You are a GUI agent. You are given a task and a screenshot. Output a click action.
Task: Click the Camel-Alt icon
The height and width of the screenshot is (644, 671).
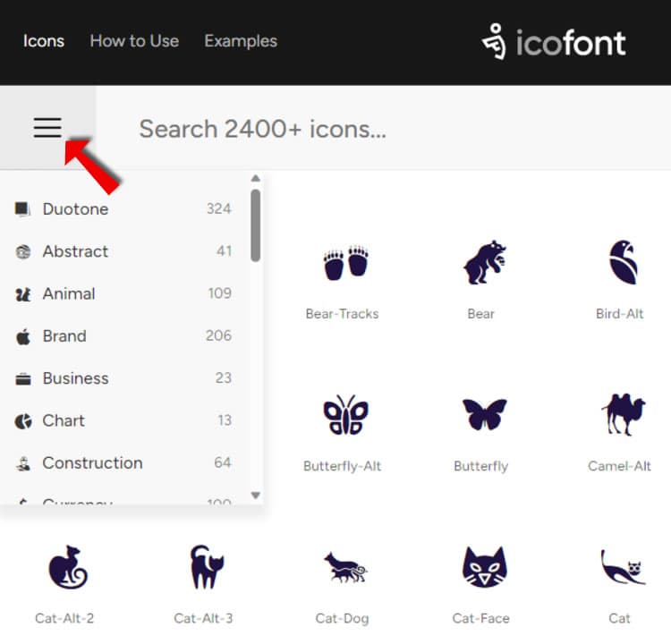click(x=621, y=415)
